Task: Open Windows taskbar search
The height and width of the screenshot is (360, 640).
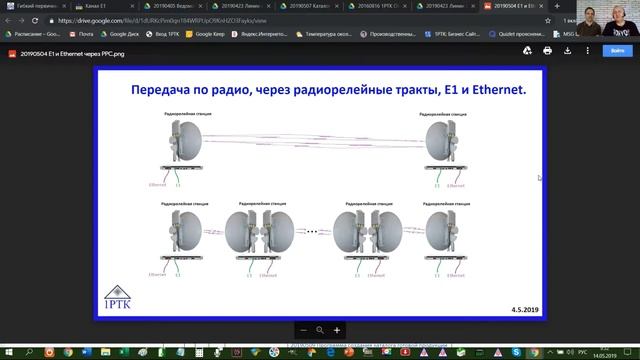Action: [x=29, y=352]
